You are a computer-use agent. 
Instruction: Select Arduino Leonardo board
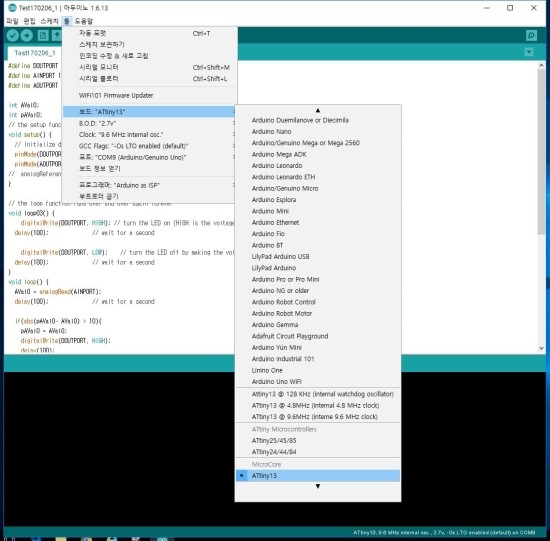(318, 166)
